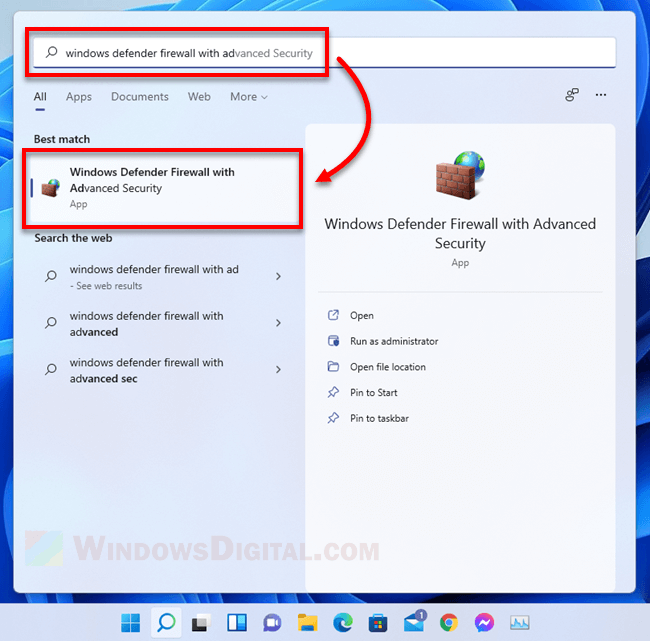Expand chevron for 'firewall with ad' suggestion

(279, 277)
